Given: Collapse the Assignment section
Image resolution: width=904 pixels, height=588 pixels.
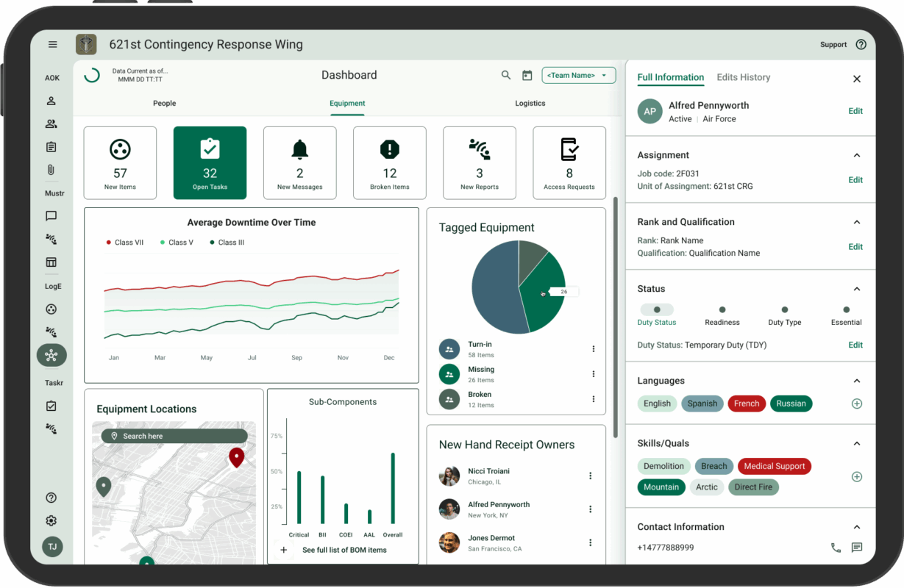Looking at the screenshot, I should (856, 155).
